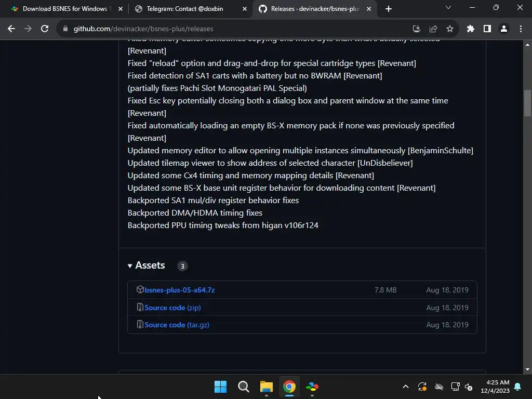This screenshot has width=532, height=399.
Task: Bookmark this page with the star icon
Action: tap(450, 29)
